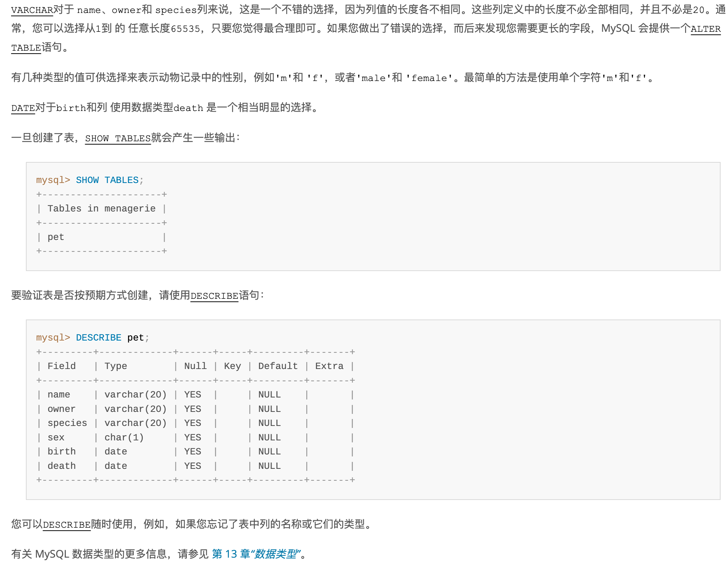Click mysql> prompt of DESCRIBE block

[53, 338]
